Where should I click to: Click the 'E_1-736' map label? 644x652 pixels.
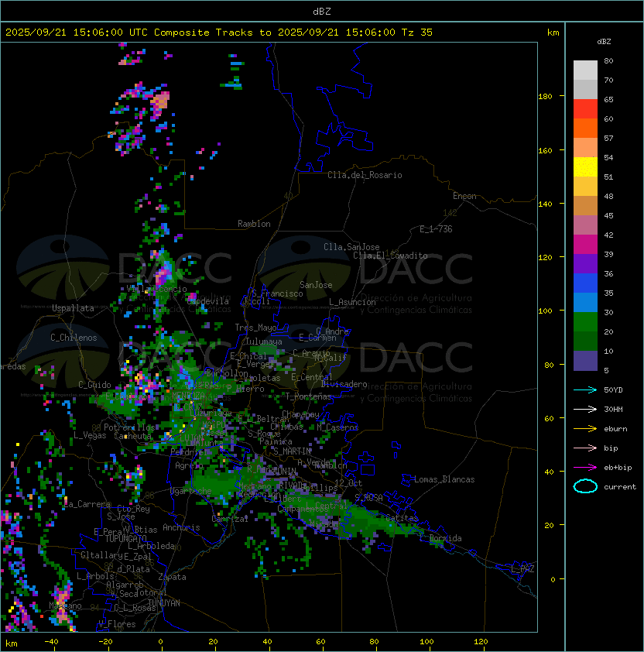coord(436,229)
